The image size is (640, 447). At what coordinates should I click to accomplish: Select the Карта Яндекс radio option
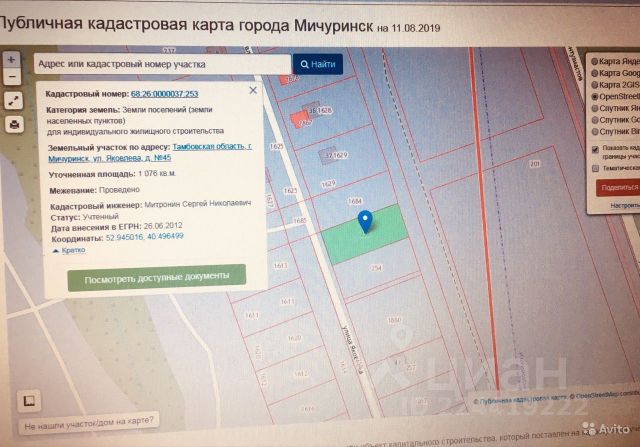tap(593, 59)
